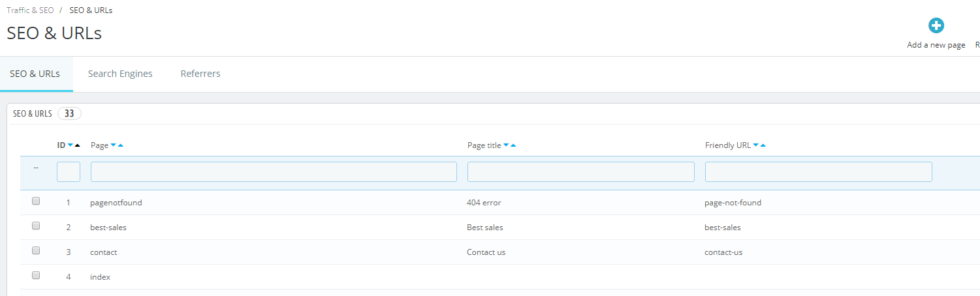Click the Add a new page plus icon
Viewport: 980px width, 296px height.
pyautogui.click(x=936, y=26)
